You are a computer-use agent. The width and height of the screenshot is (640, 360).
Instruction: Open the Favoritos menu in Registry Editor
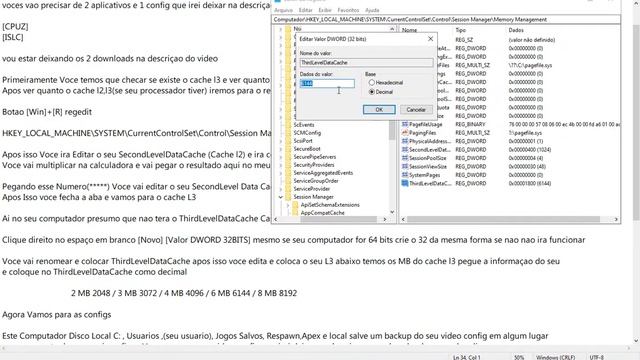(348, 10)
